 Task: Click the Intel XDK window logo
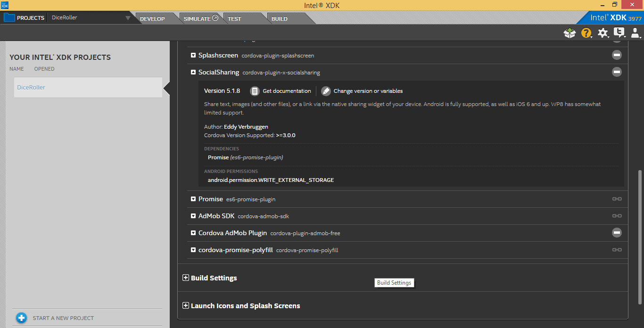5,5
